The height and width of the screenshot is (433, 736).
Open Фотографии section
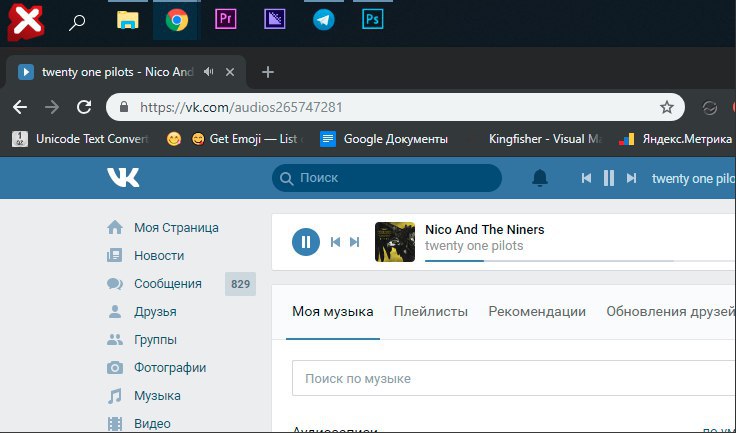tap(156, 367)
